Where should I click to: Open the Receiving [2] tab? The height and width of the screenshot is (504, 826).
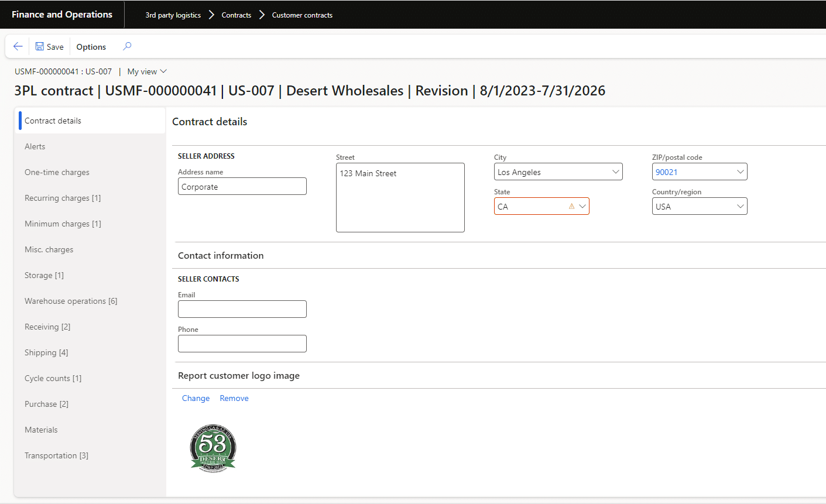click(90, 327)
